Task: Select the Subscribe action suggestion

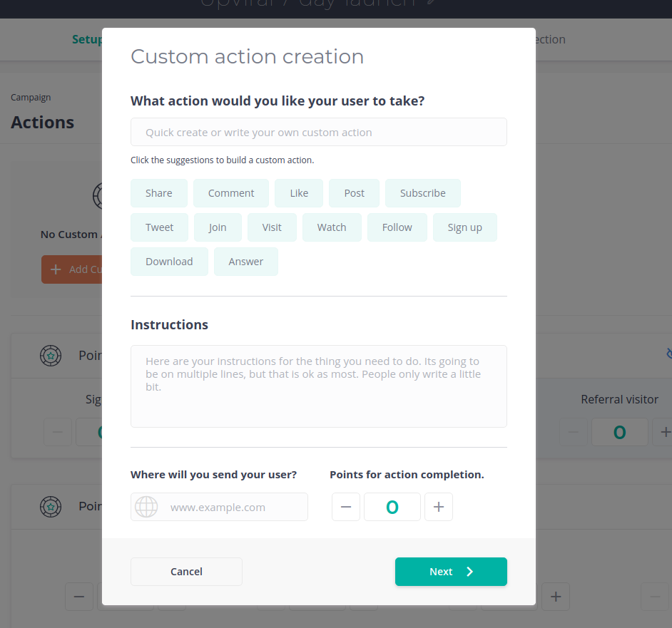Action: [x=422, y=192]
